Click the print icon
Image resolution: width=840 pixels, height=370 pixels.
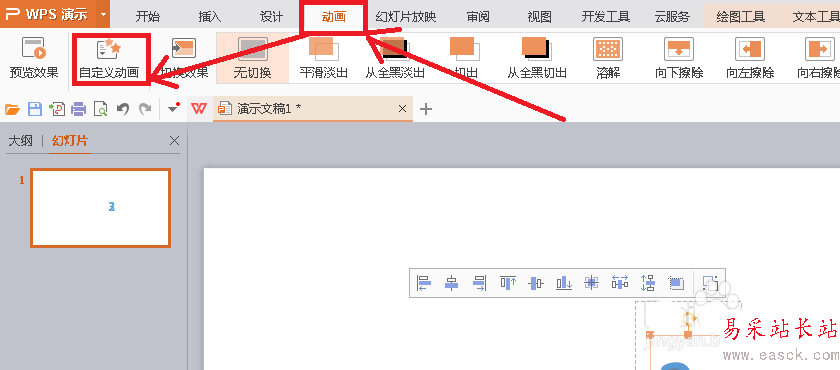tap(79, 109)
